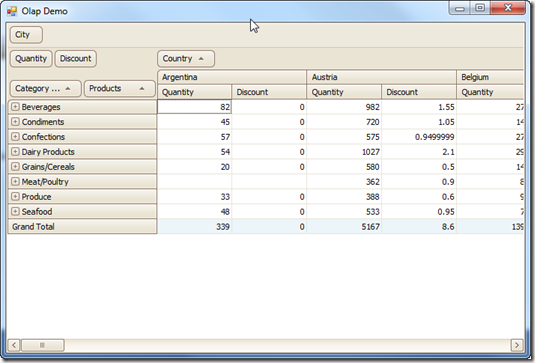The height and width of the screenshot is (363, 535).
Task: Click the Olap Demo application icon
Action: point(12,11)
